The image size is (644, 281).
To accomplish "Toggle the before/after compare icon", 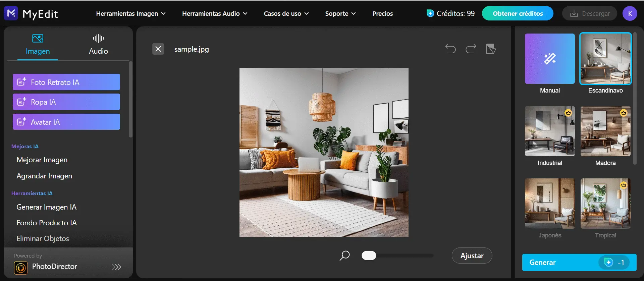I will 491,49.
